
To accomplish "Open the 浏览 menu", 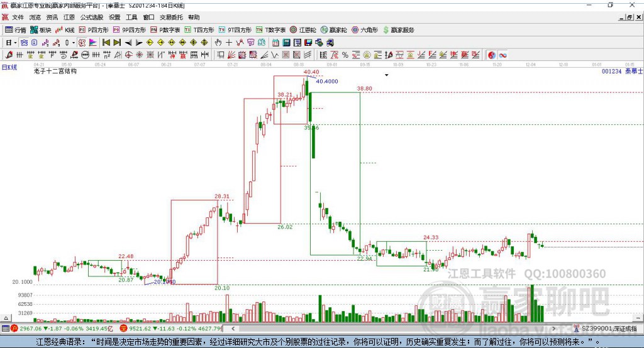I will (35, 17).
